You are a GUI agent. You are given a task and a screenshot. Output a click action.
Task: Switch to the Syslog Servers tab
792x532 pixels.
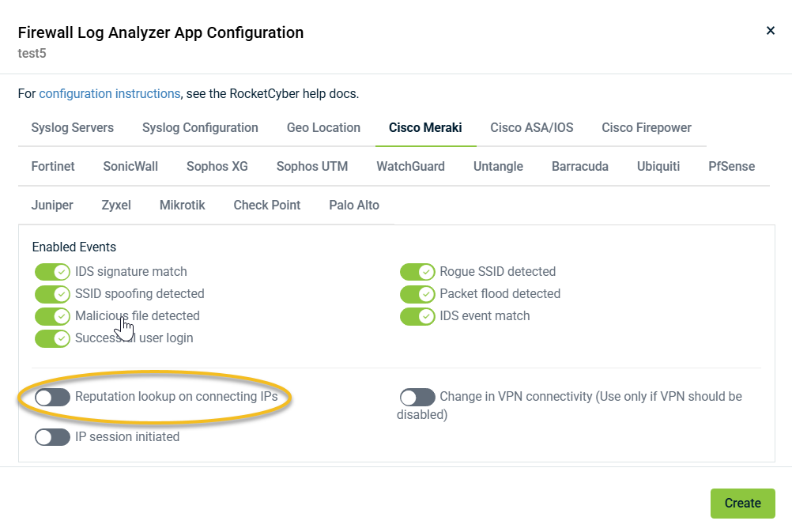coord(73,128)
